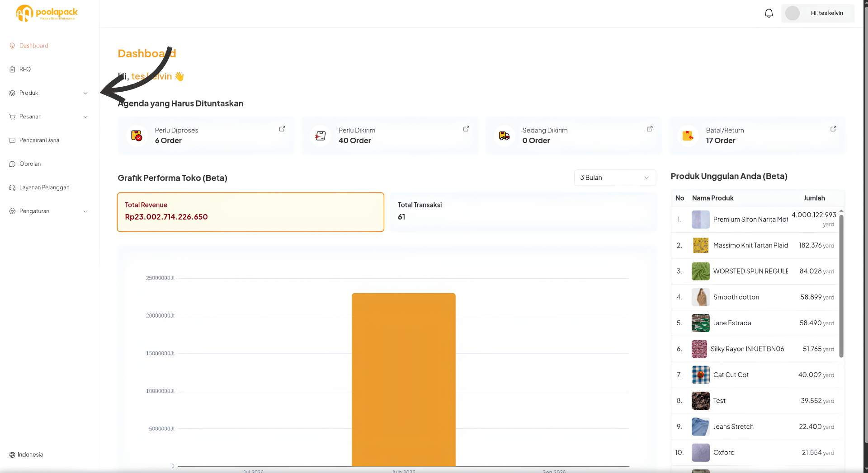Select the Total Transaksi card
Image resolution: width=868 pixels, height=473 pixels.
click(523, 212)
